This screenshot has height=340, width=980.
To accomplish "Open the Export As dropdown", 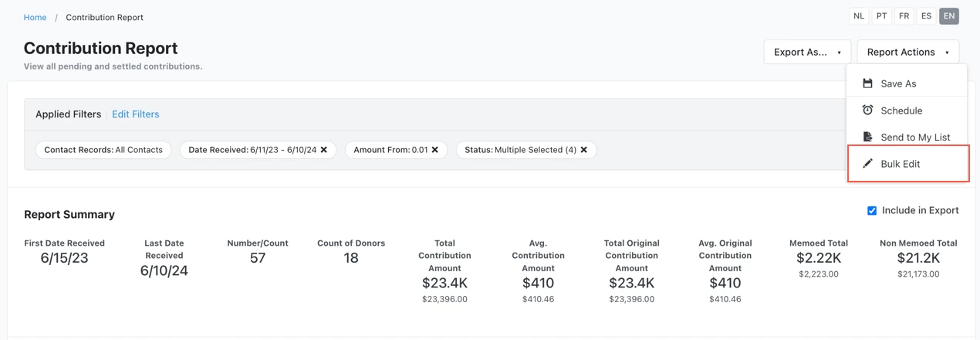I will 807,52.
